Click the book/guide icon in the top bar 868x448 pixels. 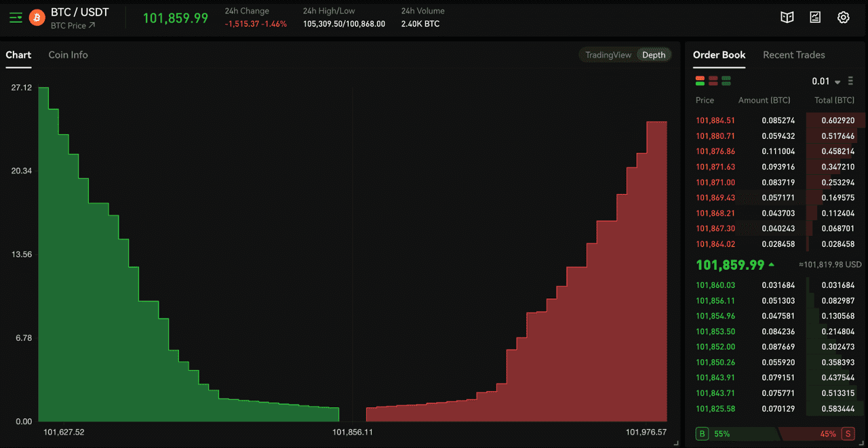pyautogui.click(x=787, y=17)
